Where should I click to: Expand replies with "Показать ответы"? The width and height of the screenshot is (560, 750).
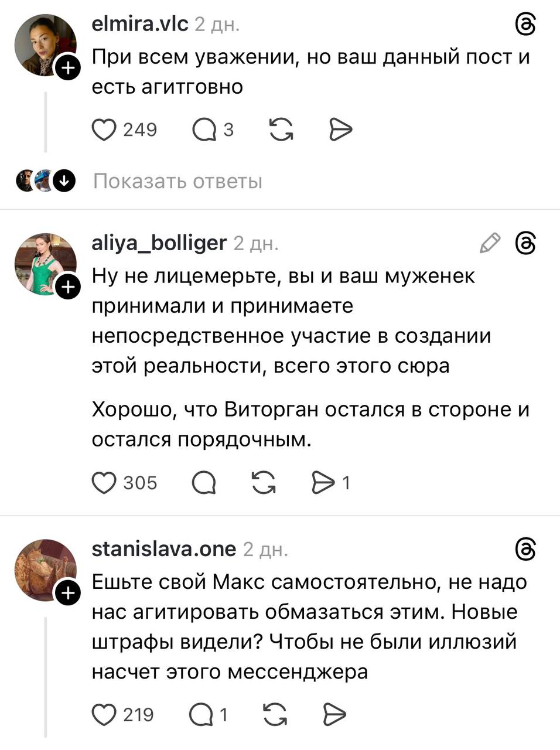(177, 182)
